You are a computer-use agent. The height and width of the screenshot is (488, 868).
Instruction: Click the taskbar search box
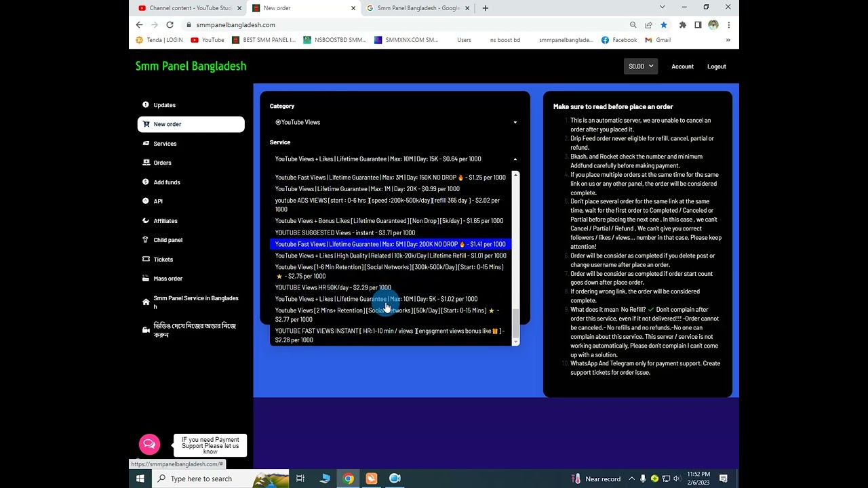click(220, 479)
